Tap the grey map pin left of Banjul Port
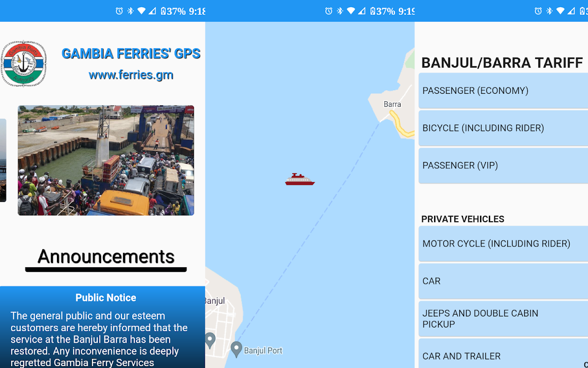The image size is (588, 368). [x=210, y=340]
